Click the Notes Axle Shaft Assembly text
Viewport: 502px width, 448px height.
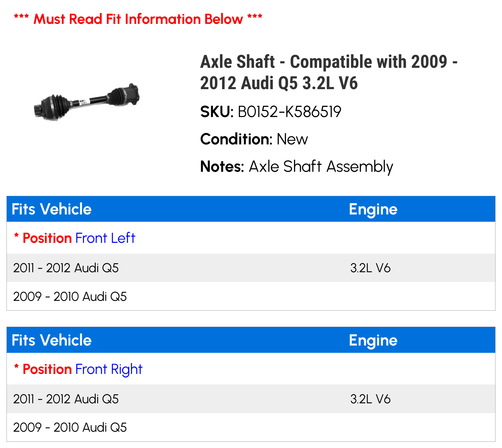pyautogui.click(x=296, y=167)
